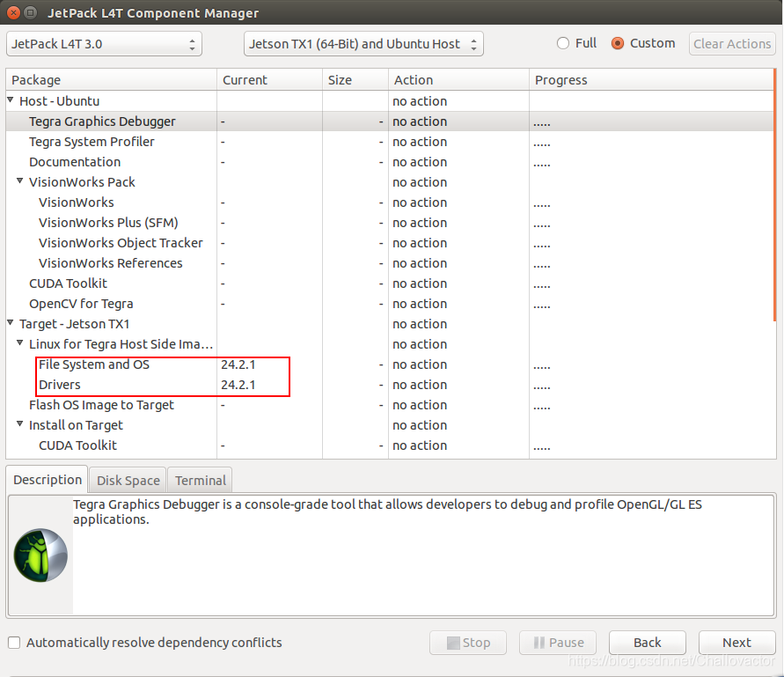Click the Action column header
Image resolution: width=784 pixels, height=677 pixels.
coord(459,80)
